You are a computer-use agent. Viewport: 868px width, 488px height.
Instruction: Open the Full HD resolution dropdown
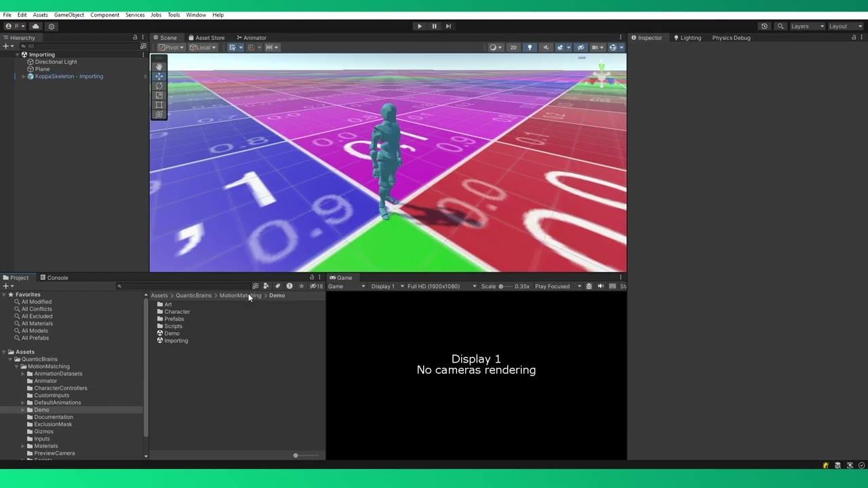click(441, 286)
